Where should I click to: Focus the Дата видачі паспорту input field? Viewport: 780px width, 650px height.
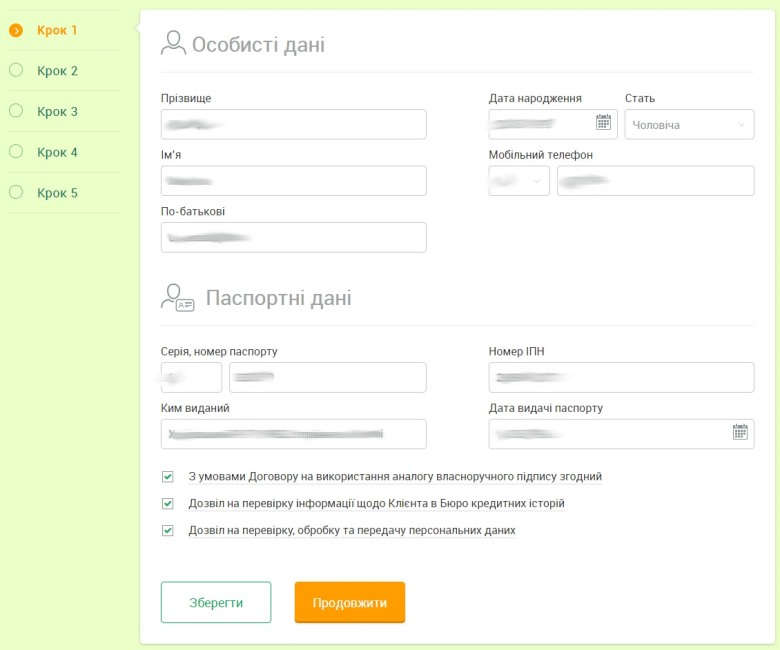pyautogui.click(x=621, y=434)
